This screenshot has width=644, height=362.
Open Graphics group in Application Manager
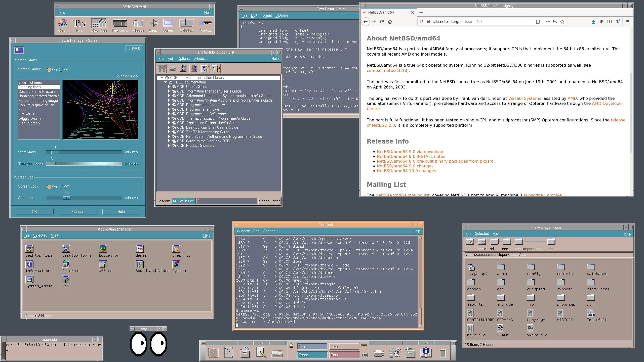coord(181,251)
